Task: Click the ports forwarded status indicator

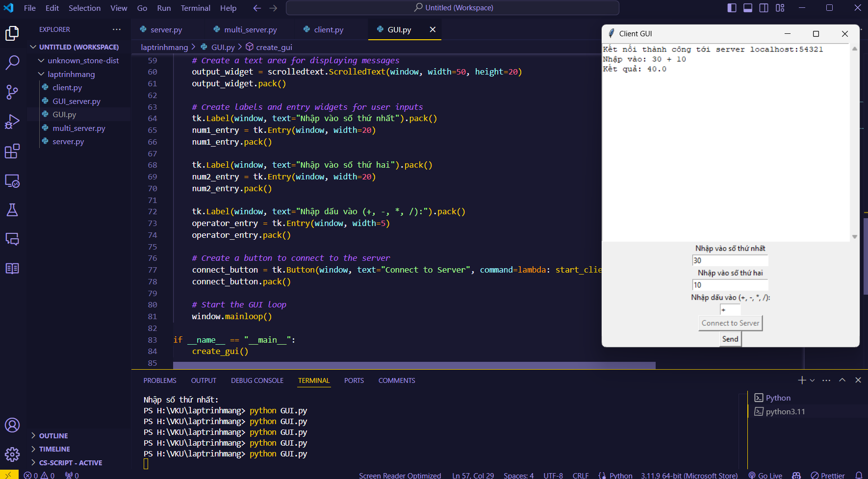Action: click(72, 475)
